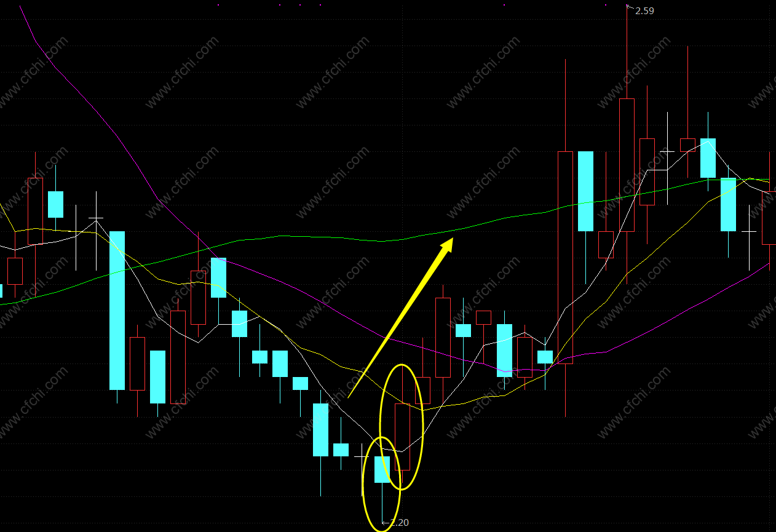The image size is (776, 532).
Task: Select the tall cyan candle left of the 2.59 candle
Action: [585, 191]
